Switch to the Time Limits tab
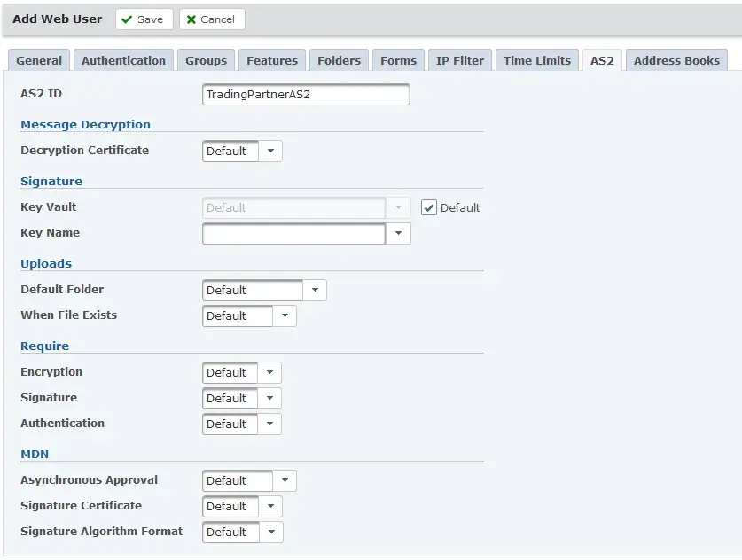This screenshot has height=560, width=742. [537, 60]
